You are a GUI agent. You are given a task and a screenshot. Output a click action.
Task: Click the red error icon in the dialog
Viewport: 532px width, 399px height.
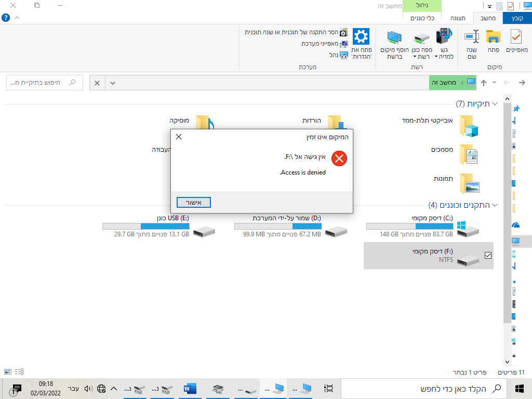[339, 158]
